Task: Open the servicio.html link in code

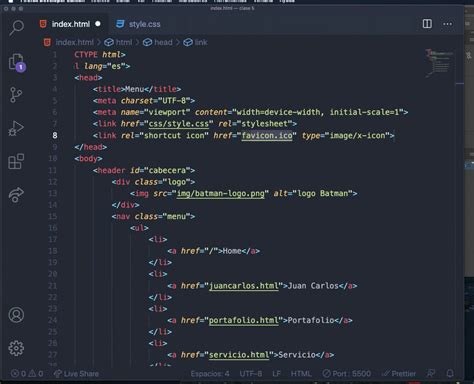Action: point(239,355)
